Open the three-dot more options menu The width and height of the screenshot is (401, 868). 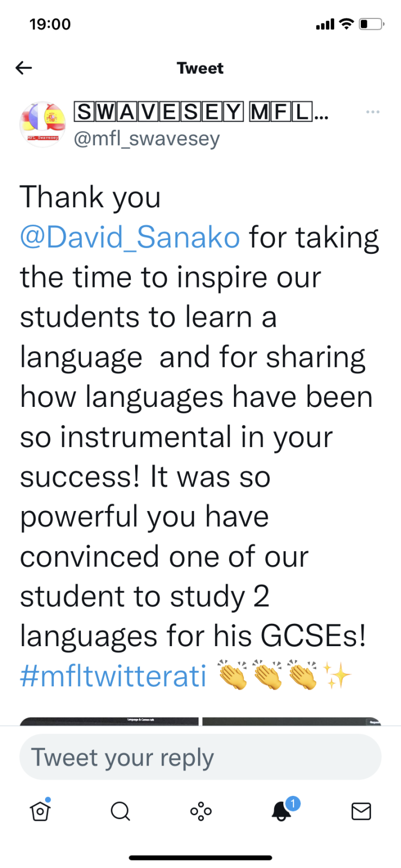[373, 112]
